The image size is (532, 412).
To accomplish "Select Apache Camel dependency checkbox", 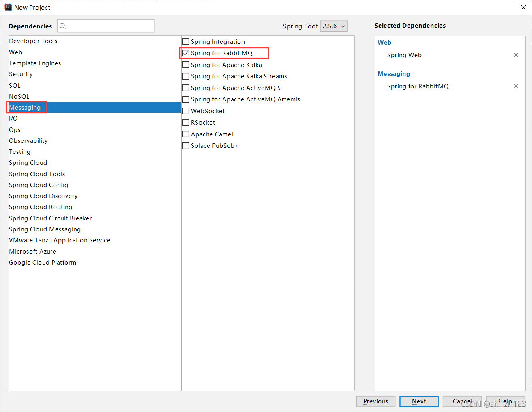I will pos(186,134).
